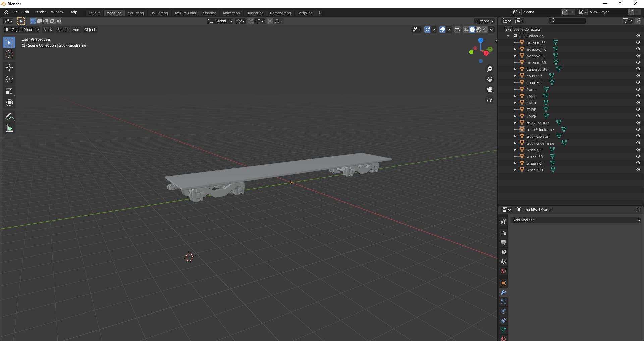The image size is (644, 341).
Task: Open the outliner filter dropdown
Action: tap(627, 21)
